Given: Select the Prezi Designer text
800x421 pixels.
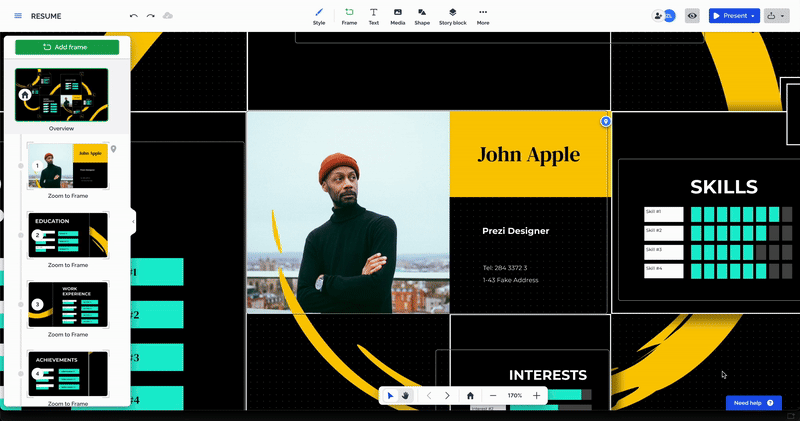Looking at the screenshot, I should tap(515, 231).
